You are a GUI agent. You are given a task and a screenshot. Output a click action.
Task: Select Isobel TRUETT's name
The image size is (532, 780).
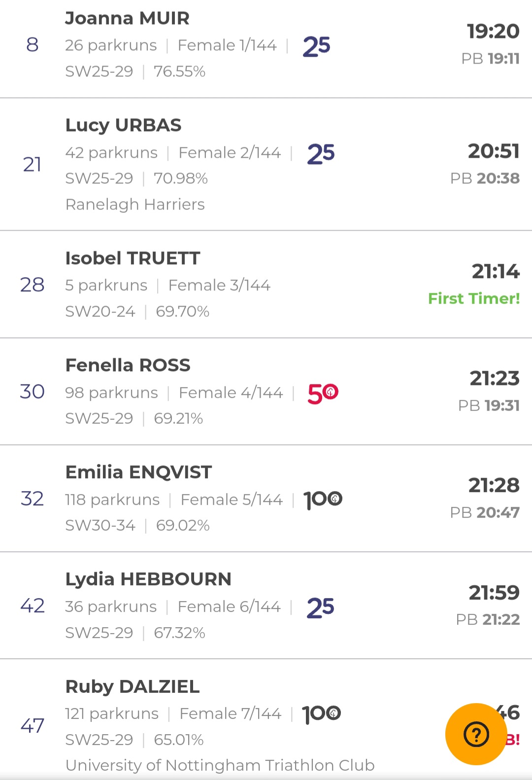pos(133,258)
